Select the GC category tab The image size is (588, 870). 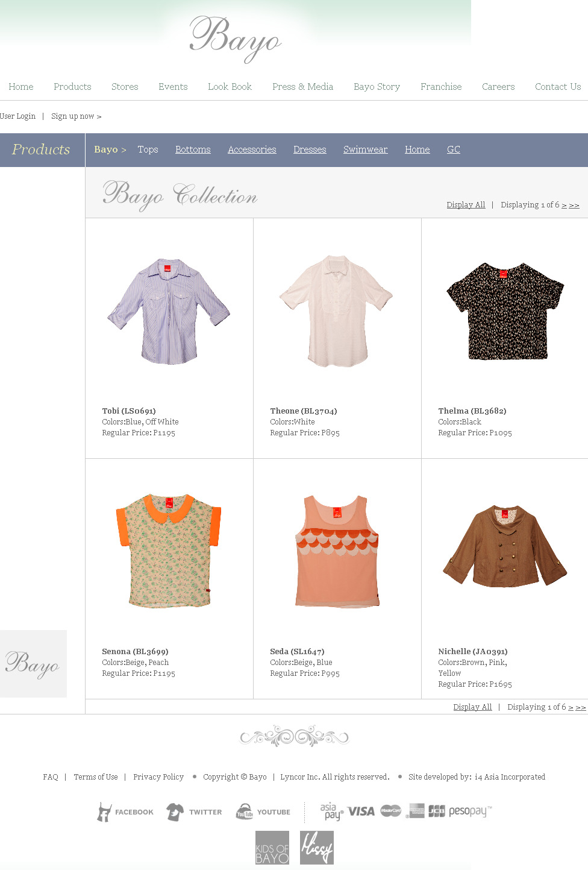click(x=454, y=150)
